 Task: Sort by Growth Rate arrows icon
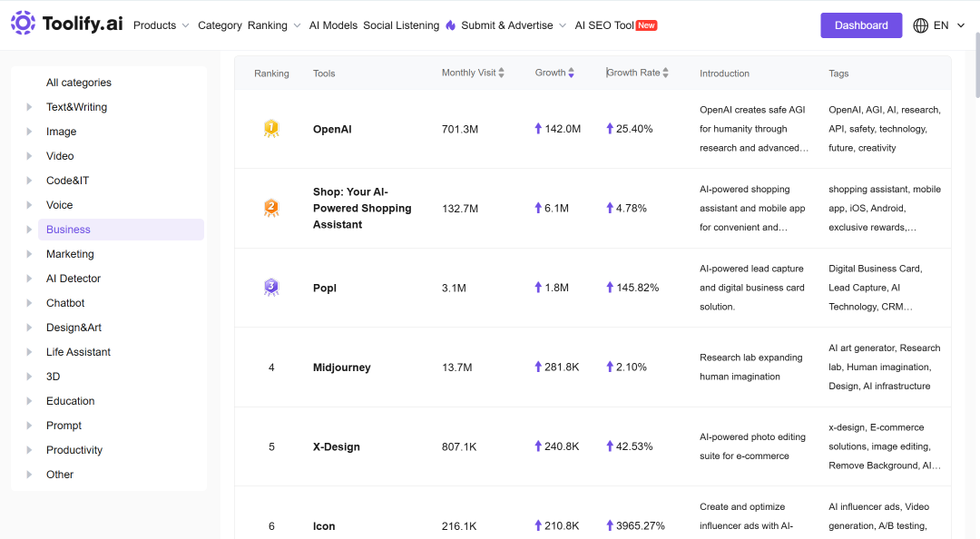[x=666, y=73]
